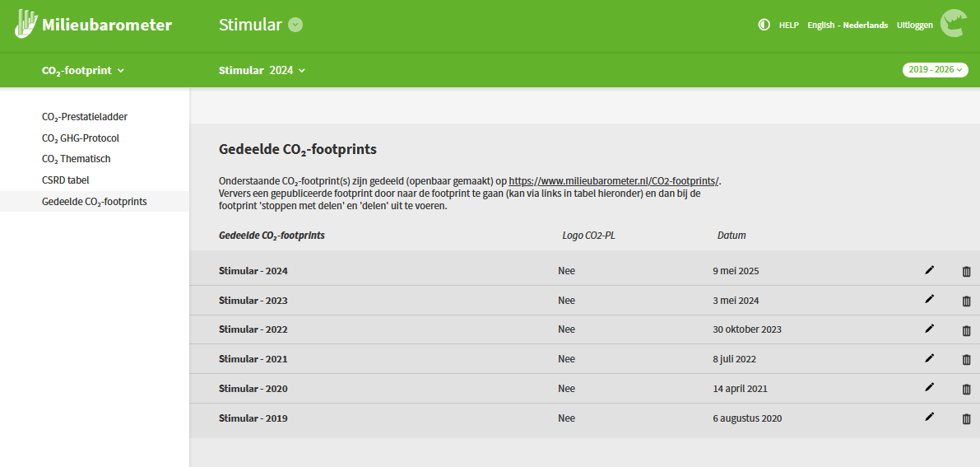Open CO2 GHG-Protocol sidebar item

tap(80, 138)
